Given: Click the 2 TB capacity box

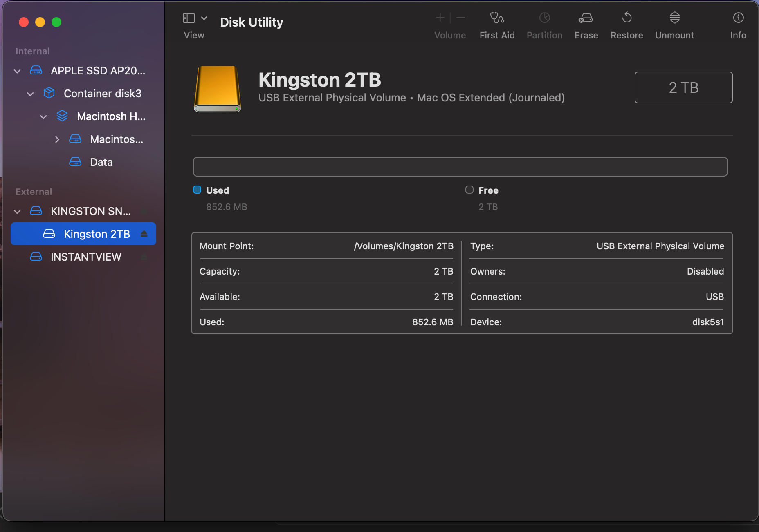Looking at the screenshot, I should (683, 87).
